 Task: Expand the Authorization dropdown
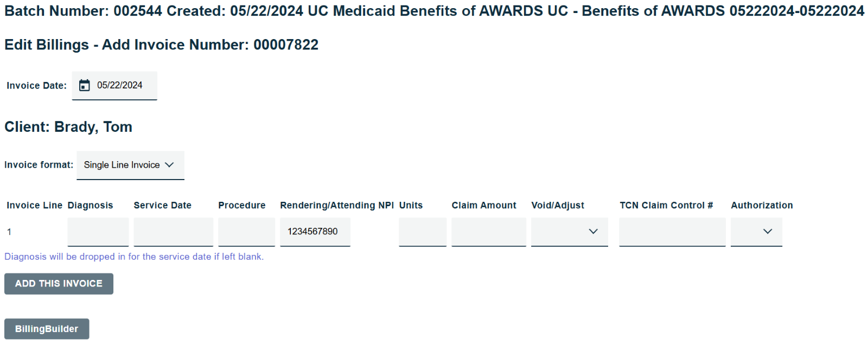[756, 232]
